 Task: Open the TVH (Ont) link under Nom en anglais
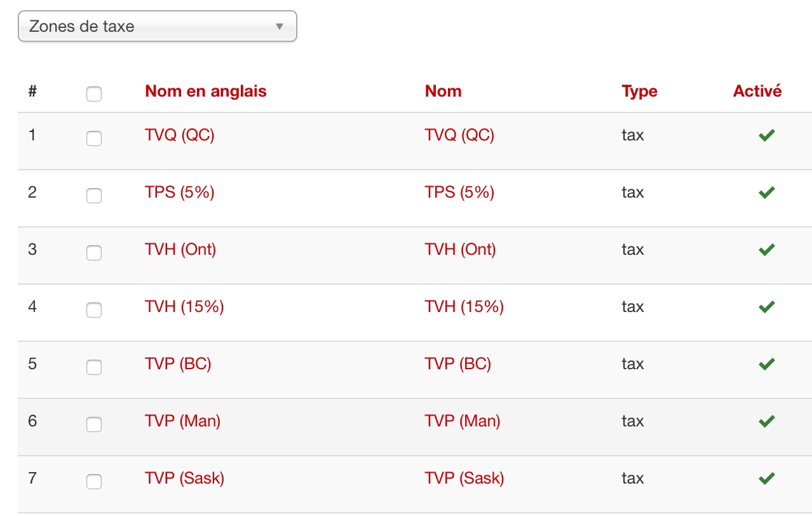point(180,250)
